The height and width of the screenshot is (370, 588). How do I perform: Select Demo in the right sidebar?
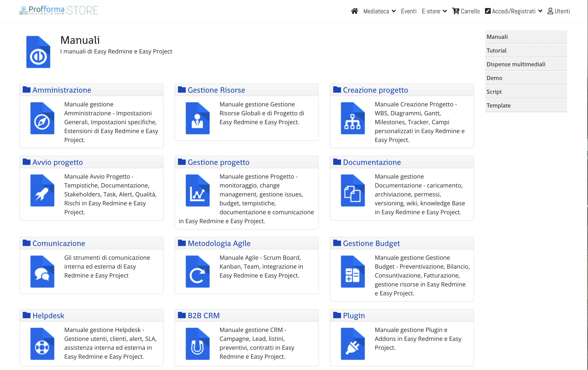coord(526,78)
